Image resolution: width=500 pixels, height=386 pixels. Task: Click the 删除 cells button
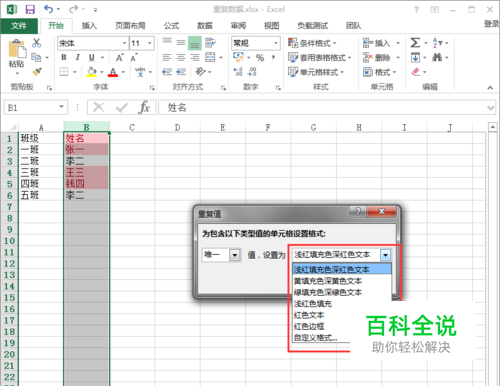click(x=377, y=58)
